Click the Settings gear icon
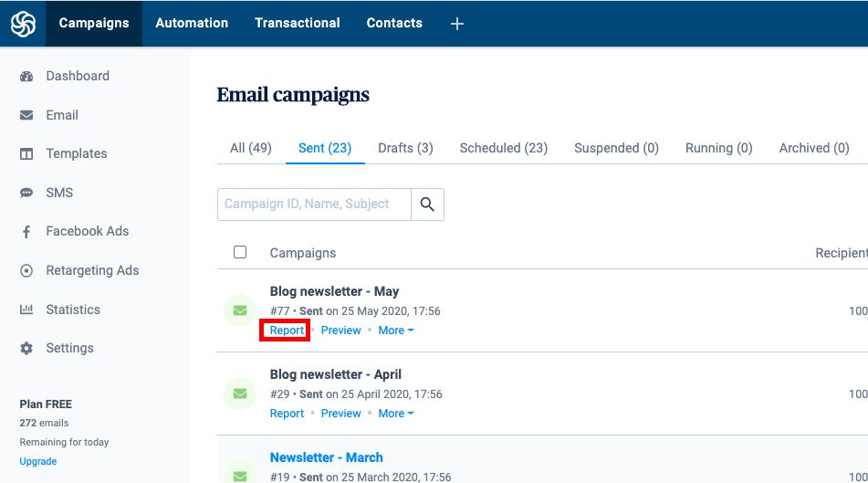 (x=26, y=349)
